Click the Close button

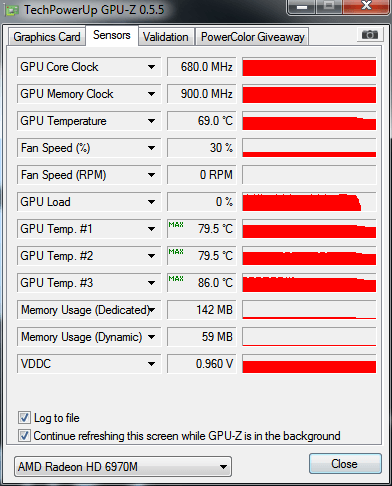click(345, 464)
